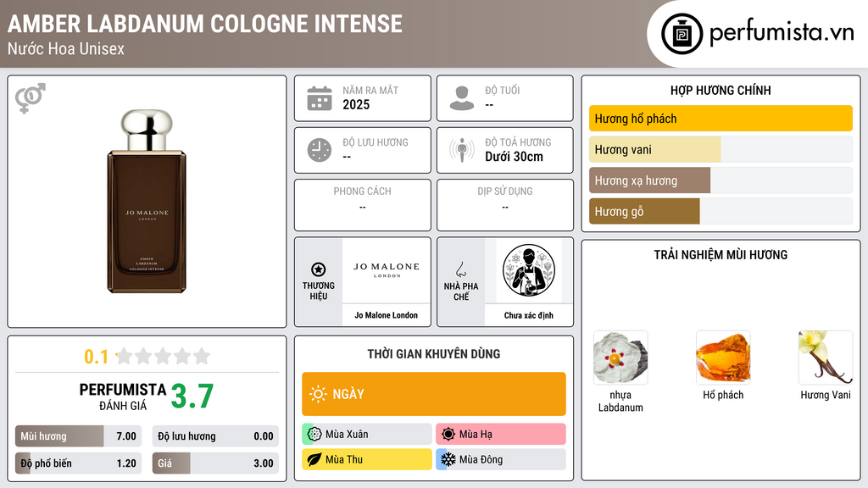Screen dimensions: 868x488
Task: Click the sun icon in the Ngày bar
Action: (x=319, y=394)
